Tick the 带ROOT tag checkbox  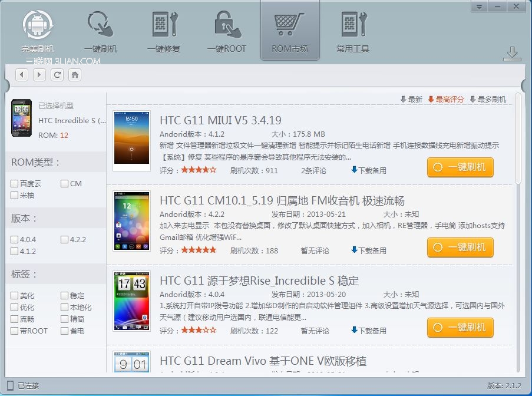14,331
